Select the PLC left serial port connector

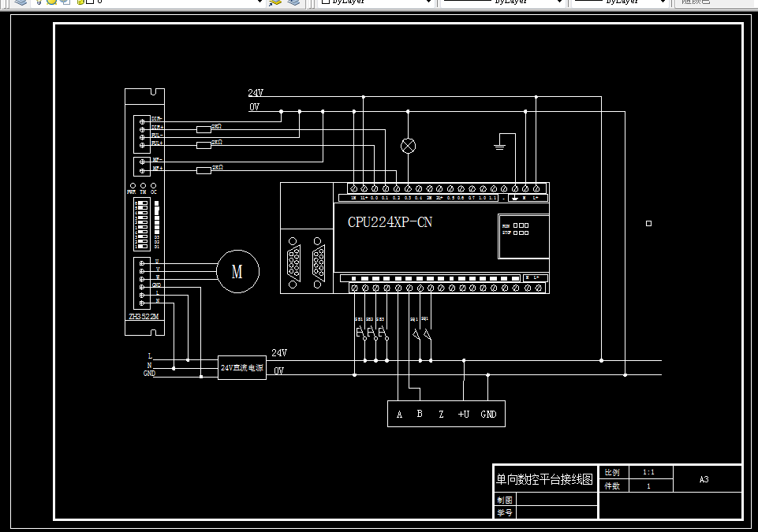293,263
